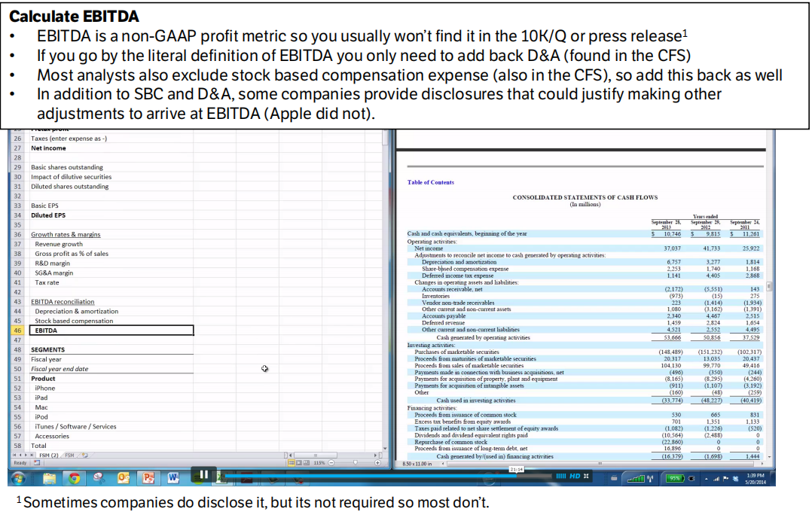Switch to the FSM sheet tab
The image size is (812, 518).
(x=69, y=456)
